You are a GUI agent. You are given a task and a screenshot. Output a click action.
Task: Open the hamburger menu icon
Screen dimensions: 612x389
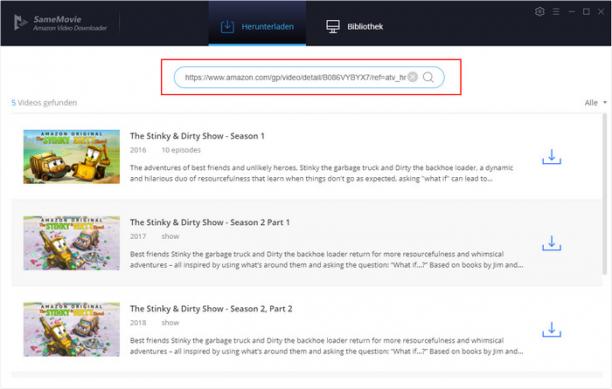click(x=556, y=12)
